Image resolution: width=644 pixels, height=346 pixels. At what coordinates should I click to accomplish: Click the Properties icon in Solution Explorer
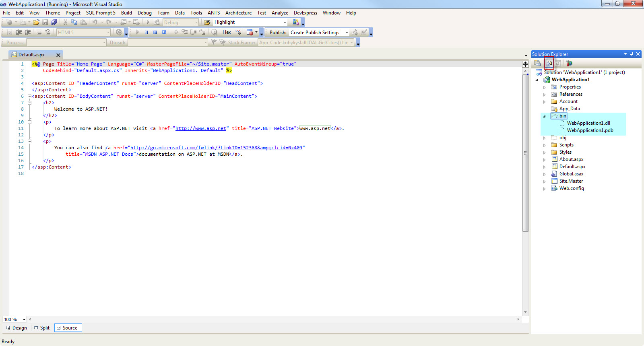point(537,63)
